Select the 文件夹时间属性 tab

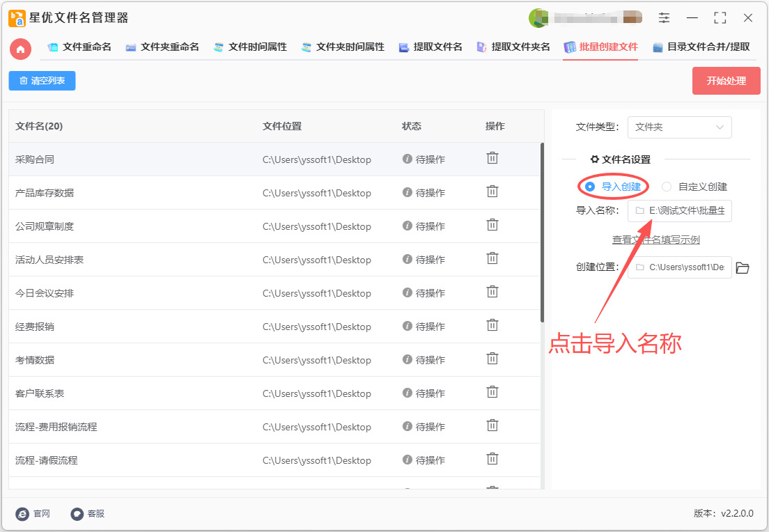point(343,47)
